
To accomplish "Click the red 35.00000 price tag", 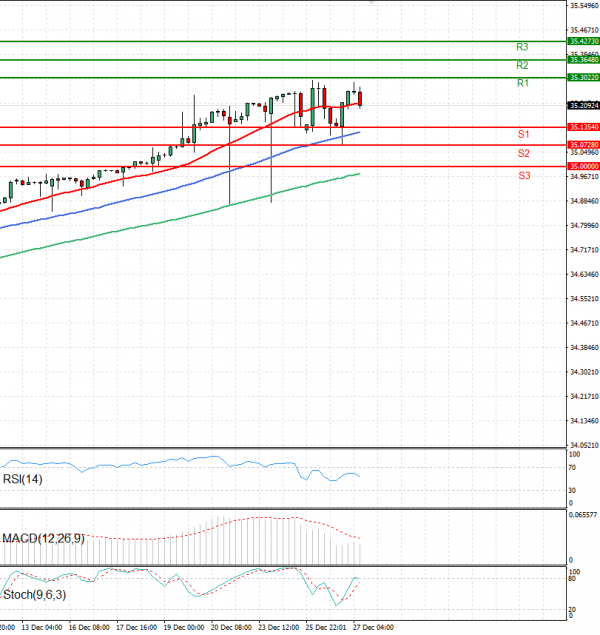I will [x=583, y=166].
